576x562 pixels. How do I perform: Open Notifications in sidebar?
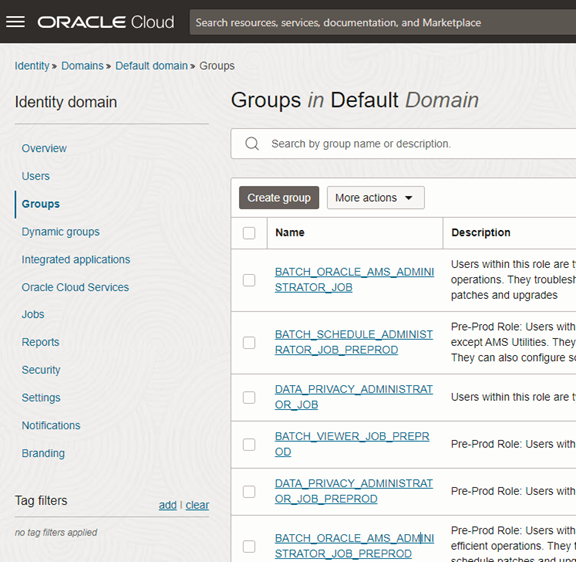(x=51, y=425)
